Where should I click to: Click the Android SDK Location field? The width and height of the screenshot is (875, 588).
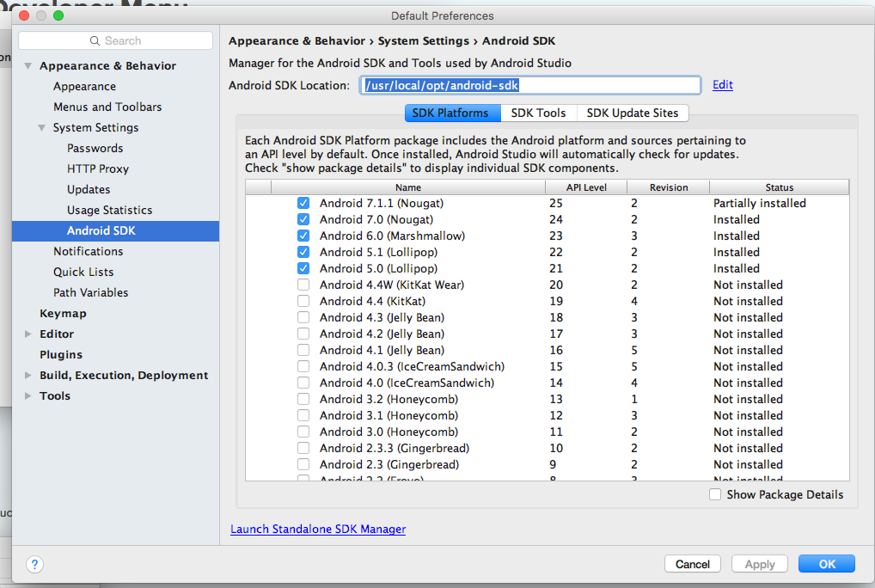[530, 85]
